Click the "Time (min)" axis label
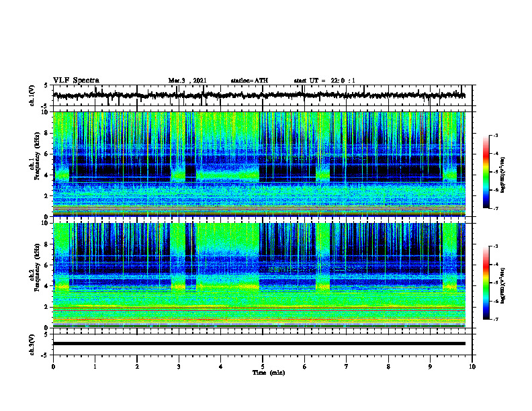 pos(269,373)
